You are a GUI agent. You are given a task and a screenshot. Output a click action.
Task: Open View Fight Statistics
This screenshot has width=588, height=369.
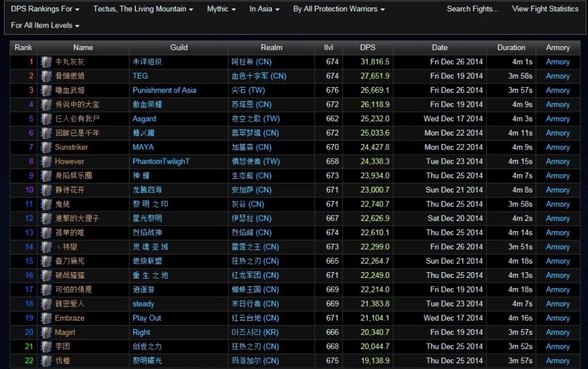point(545,9)
